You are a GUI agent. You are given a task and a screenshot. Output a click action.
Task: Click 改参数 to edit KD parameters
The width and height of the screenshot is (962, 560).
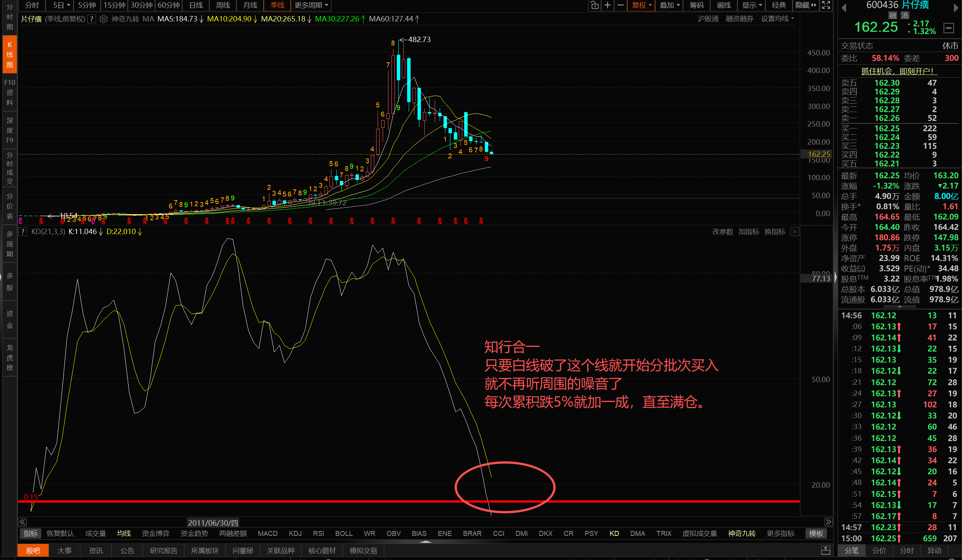pyautogui.click(x=722, y=231)
